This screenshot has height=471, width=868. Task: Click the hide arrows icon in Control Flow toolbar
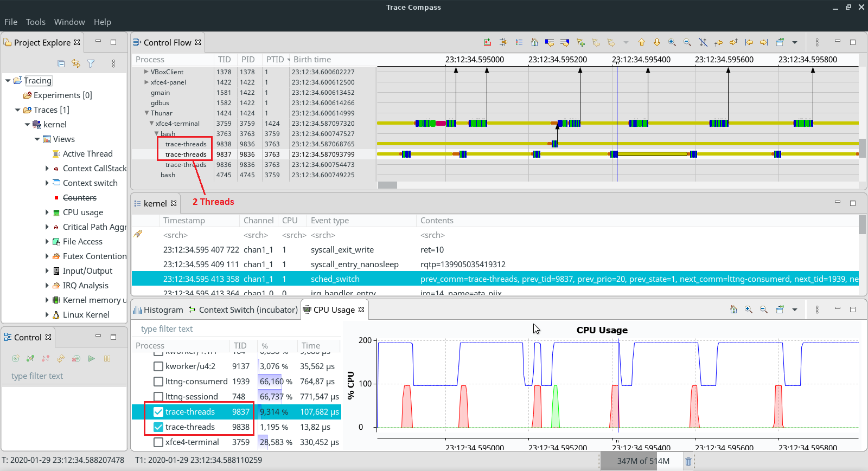(703, 42)
